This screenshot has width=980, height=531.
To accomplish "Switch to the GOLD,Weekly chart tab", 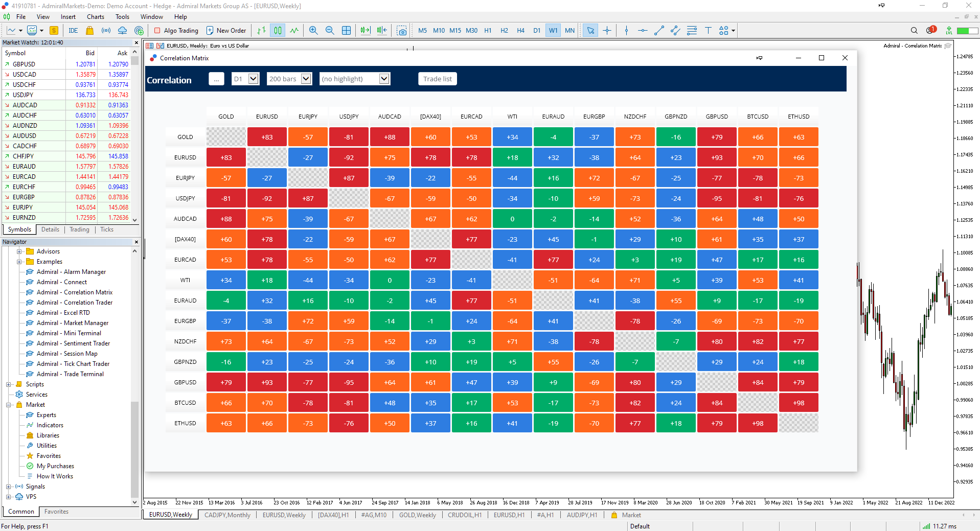I will (x=417, y=515).
